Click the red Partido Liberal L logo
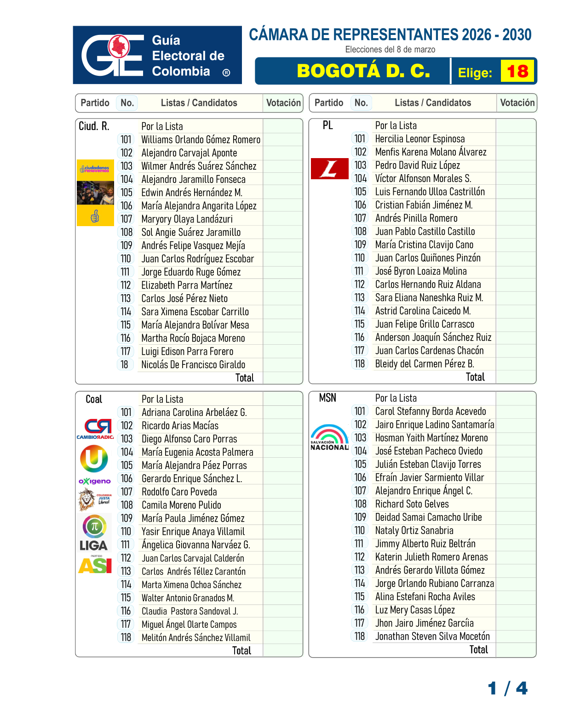The height and width of the screenshot is (728, 563). [x=329, y=168]
